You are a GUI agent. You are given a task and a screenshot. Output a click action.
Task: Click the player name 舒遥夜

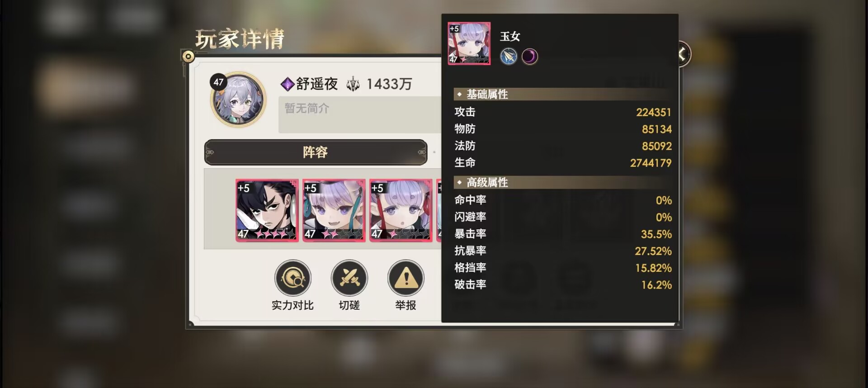317,84
